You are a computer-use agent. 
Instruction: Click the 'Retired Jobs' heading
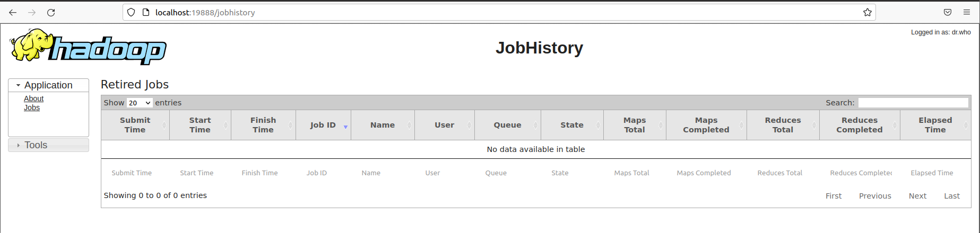pyautogui.click(x=135, y=85)
